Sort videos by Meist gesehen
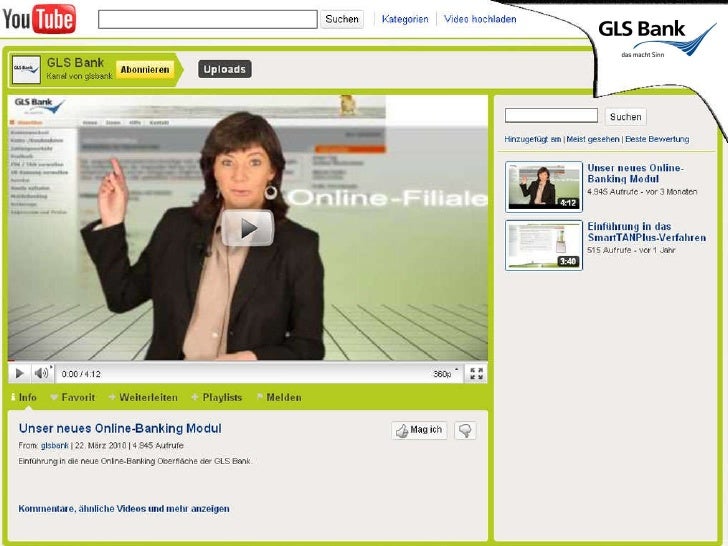 point(593,139)
